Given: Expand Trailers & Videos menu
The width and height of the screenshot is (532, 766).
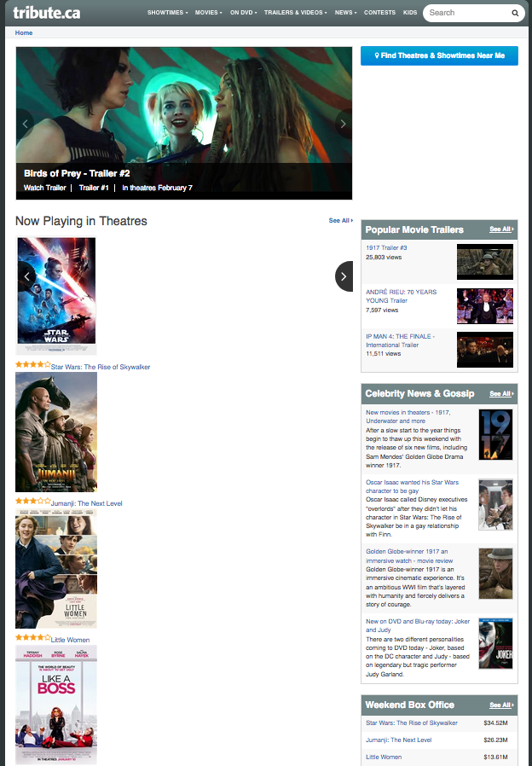Looking at the screenshot, I should point(295,12).
